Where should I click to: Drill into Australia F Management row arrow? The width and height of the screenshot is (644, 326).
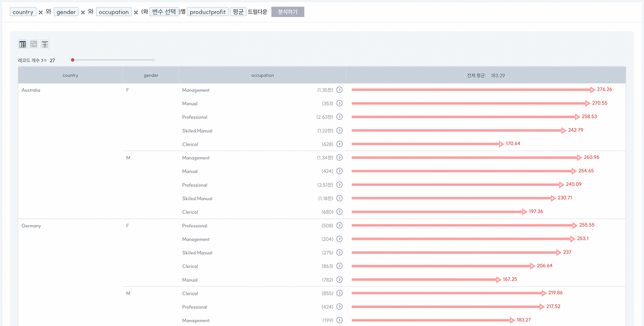tap(339, 90)
